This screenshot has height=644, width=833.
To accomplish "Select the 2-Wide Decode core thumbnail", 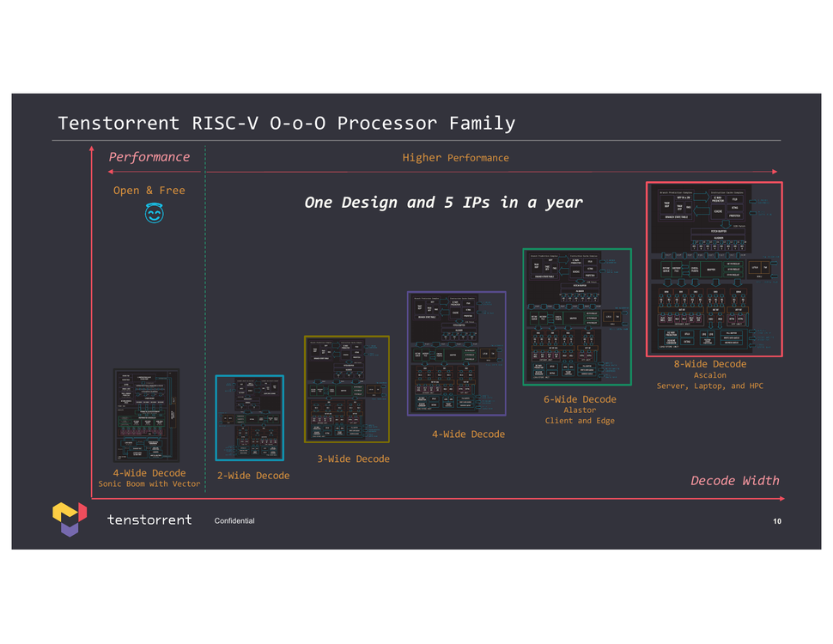I will [x=250, y=418].
